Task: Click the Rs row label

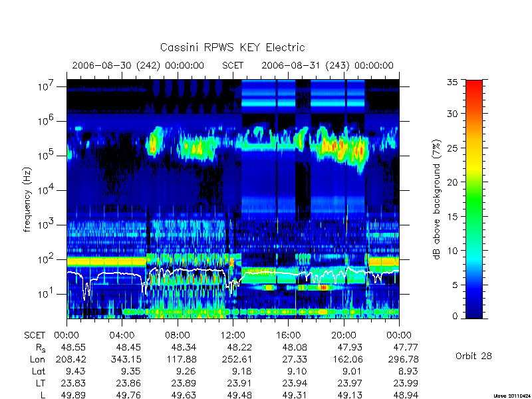Action: coord(41,348)
